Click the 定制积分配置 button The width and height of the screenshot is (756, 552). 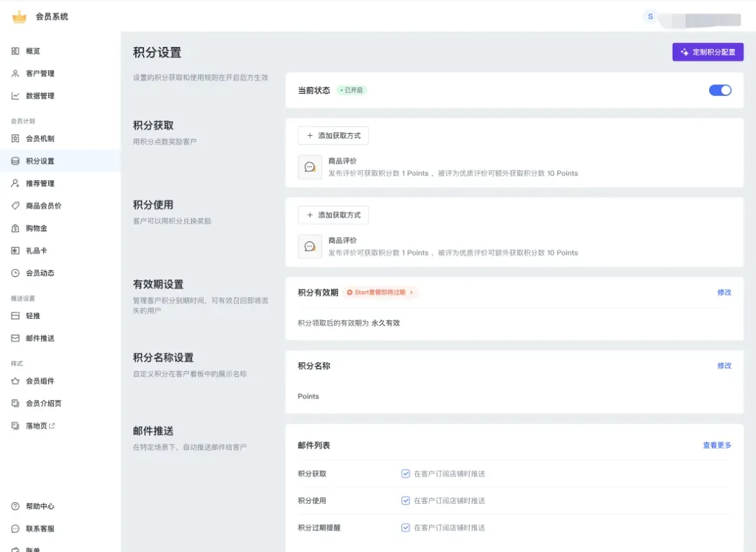[708, 52]
